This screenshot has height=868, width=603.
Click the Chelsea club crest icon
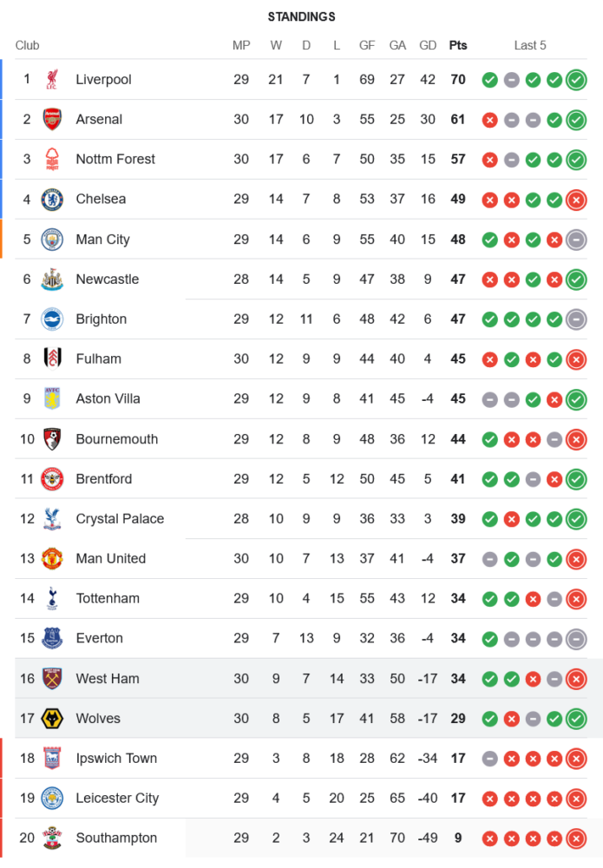coord(53,200)
